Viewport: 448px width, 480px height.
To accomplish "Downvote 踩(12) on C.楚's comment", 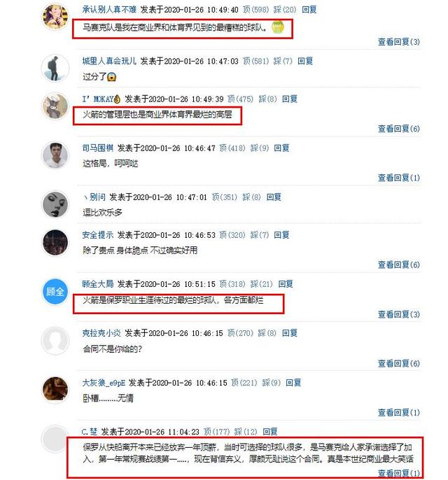I will pyautogui.click(x=246, y=432).
